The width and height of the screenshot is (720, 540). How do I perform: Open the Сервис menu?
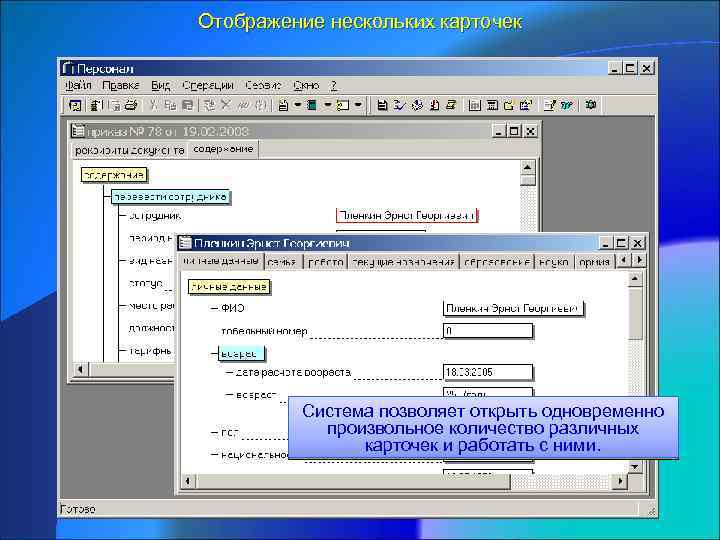pos(263,85)
